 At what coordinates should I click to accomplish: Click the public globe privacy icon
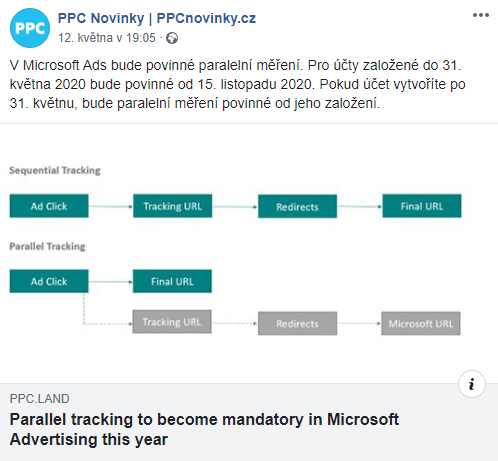coord(172,38)
